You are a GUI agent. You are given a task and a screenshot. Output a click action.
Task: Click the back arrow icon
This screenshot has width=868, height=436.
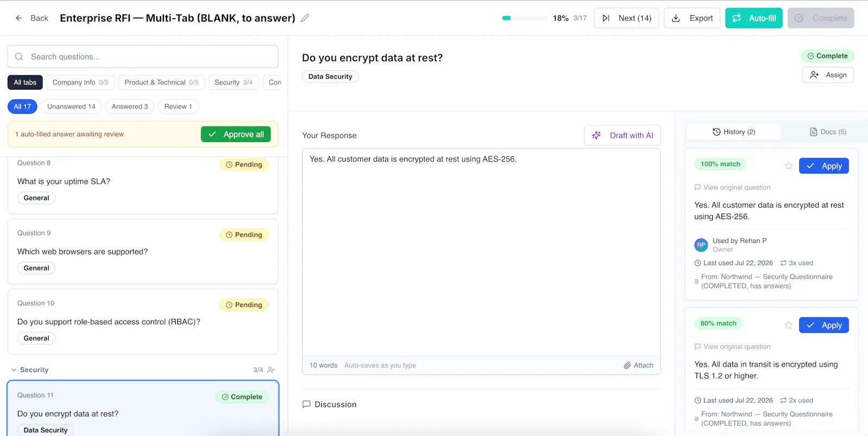[19, 18]
